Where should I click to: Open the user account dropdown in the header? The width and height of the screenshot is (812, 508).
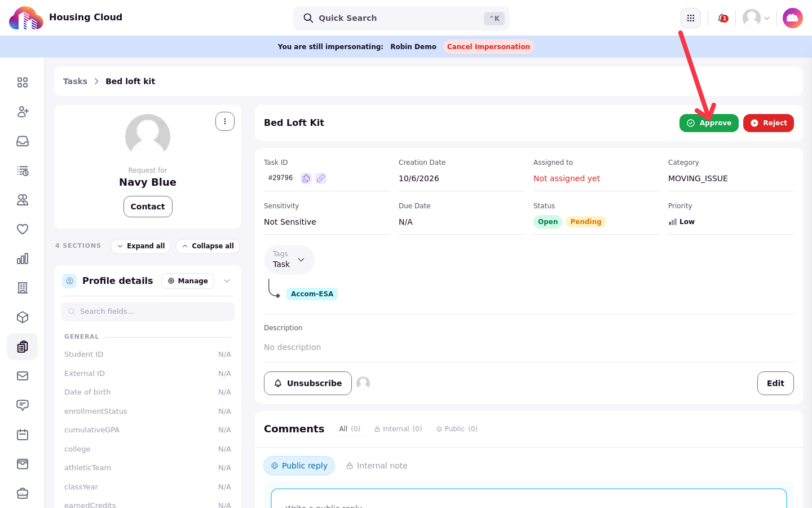[x=756, y=18]
